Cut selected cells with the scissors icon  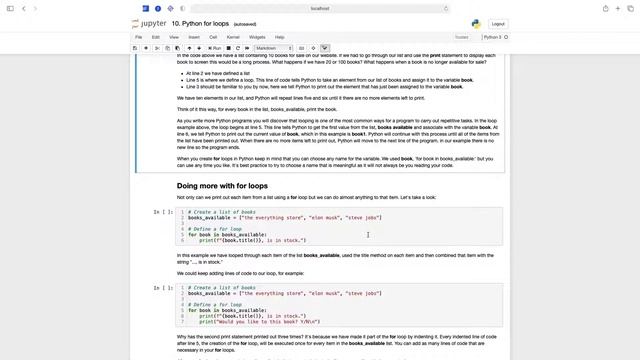coord(157,48)
